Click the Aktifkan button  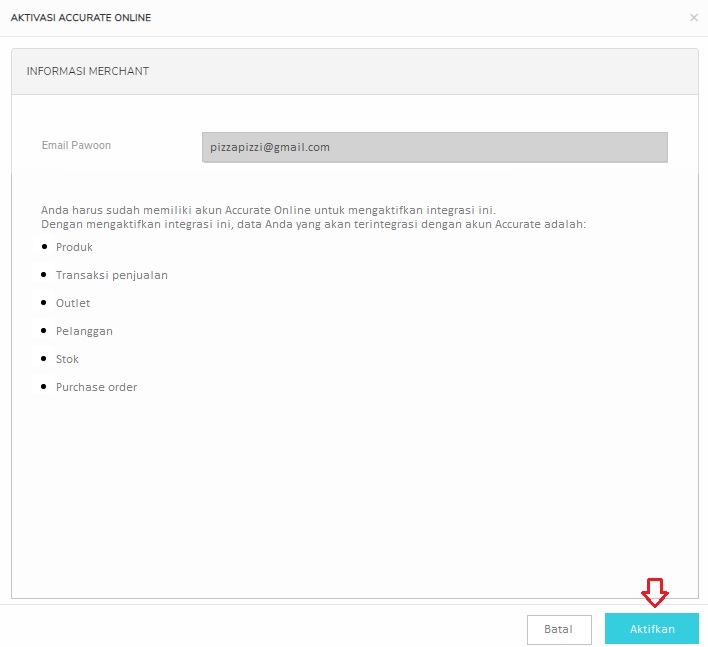(x=652, y=628)
